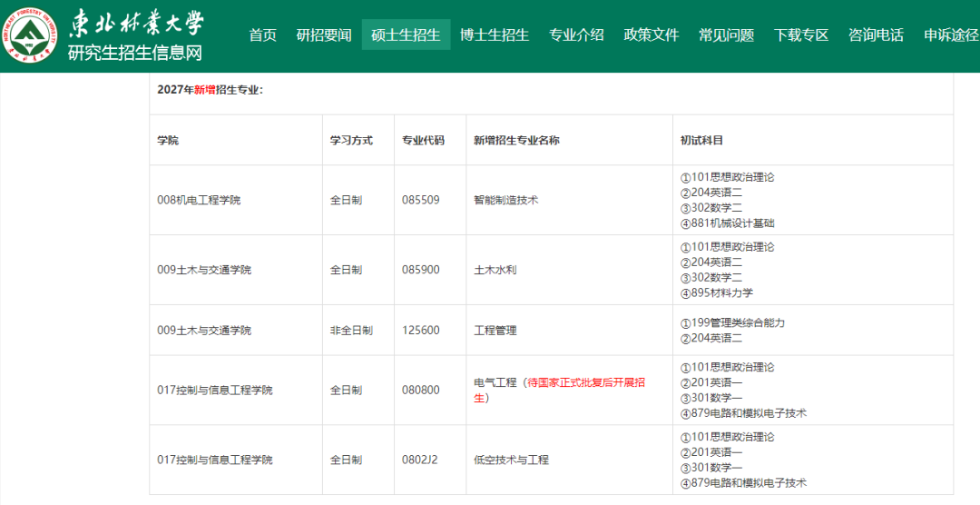The height and width of the screenshot is (505, 980).
Task: Click the 東北林業大學 calligraphy title
Action: [136, 25]
